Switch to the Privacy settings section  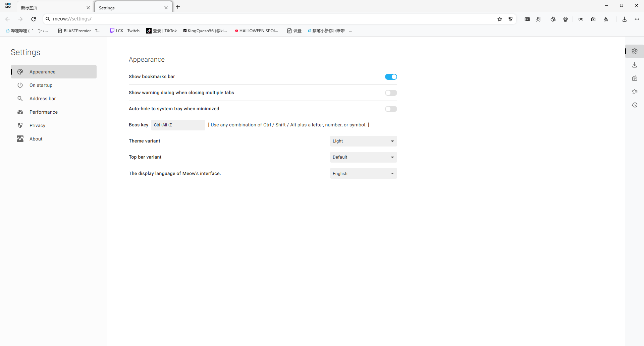37,125
